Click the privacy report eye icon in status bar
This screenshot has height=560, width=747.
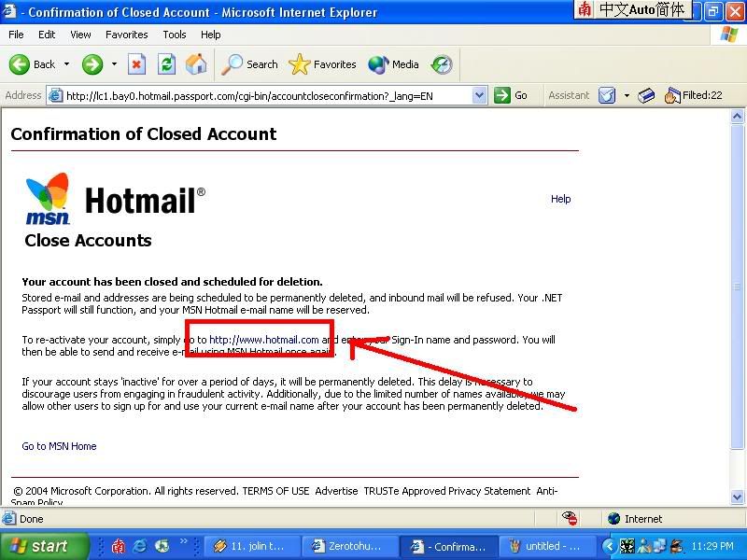tap(570, 518)
